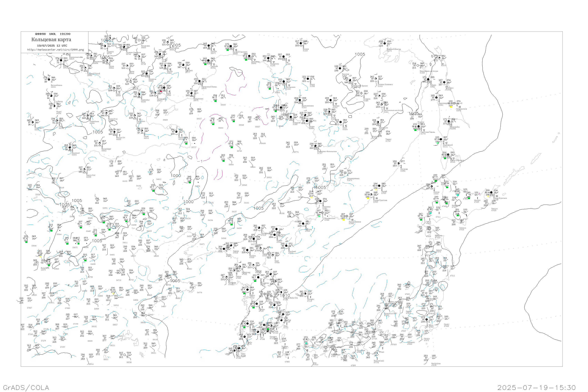Click the half-filled circle at the Сосуново station
This screenshot has width=588, height=392.
pyautogui.click(x=398, y=163)
